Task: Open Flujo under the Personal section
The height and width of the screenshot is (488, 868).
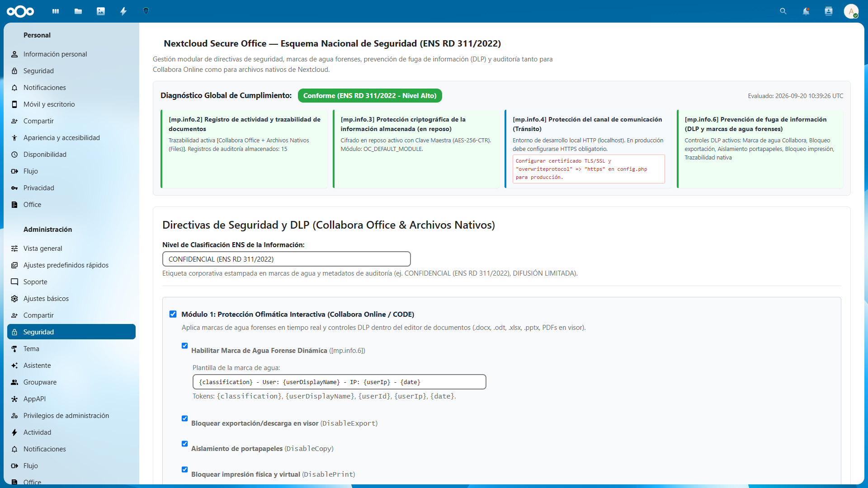Action: 71,171
